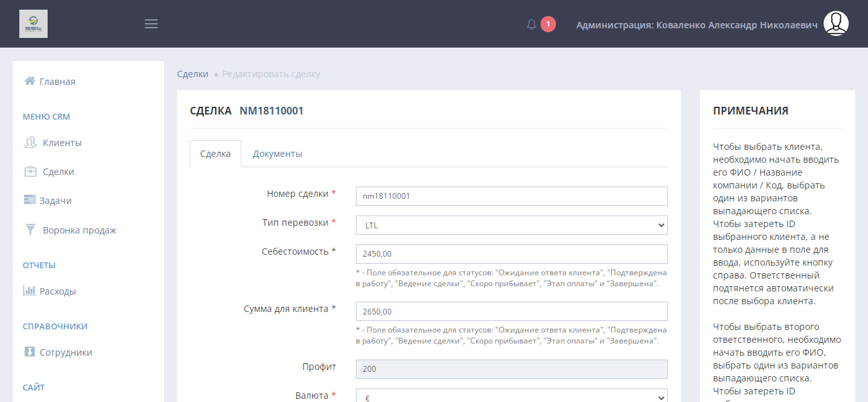Toggle the hamburger sidebar menu
The image size is (868, 402).
[x=151, y=24]
